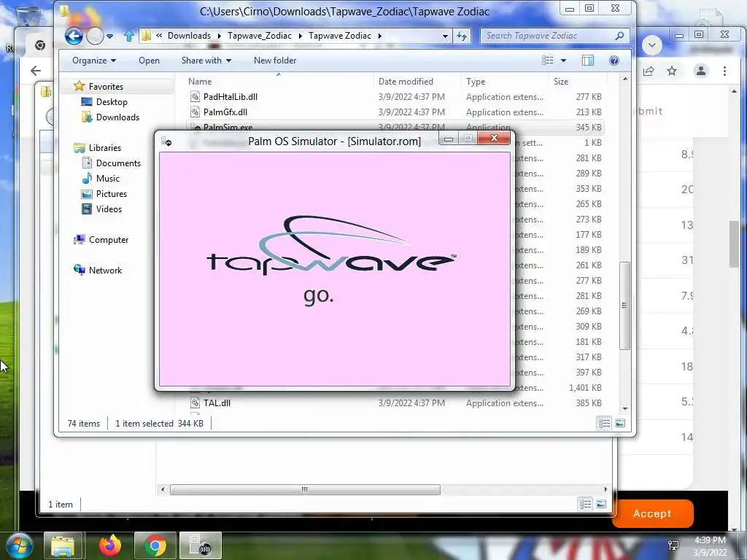747x560 pixels.
Task: Click the file list vertical scrollbar thumb
Action: point(625,306)
